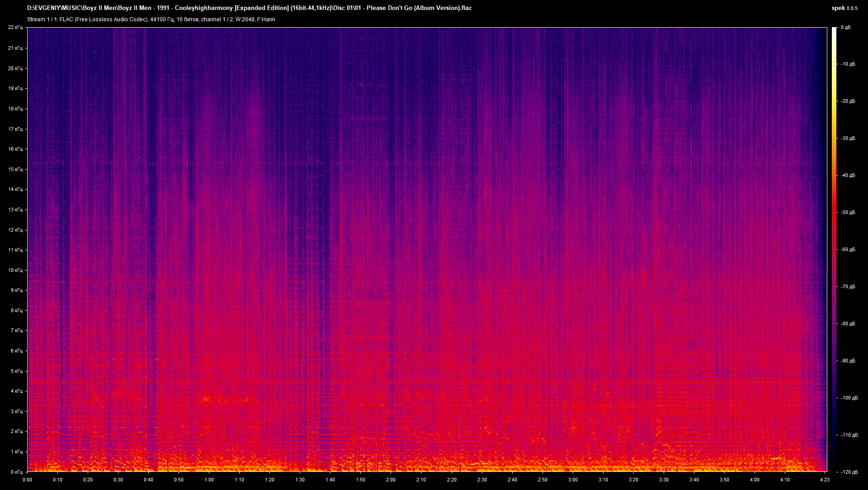Click the 11 кГц marker on frequency axis
This screenshot has width=868, height=490.
coord(17,250)
